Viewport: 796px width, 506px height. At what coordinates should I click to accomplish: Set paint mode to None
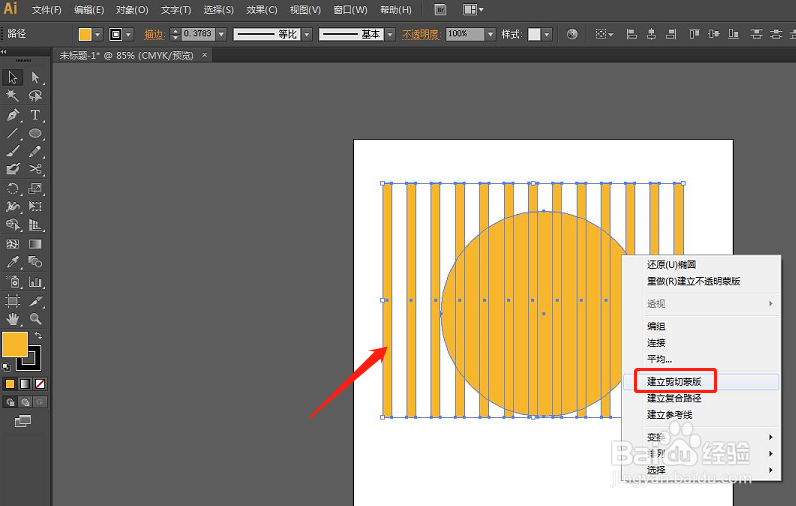pyautogui.click(x=40, y=384)
